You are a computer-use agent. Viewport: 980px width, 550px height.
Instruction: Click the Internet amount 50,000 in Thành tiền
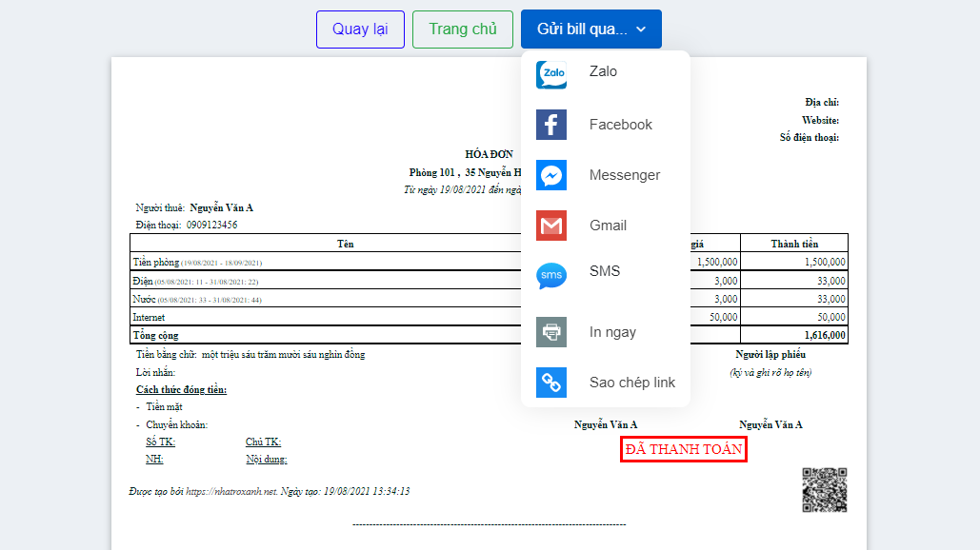click(831, 317)
